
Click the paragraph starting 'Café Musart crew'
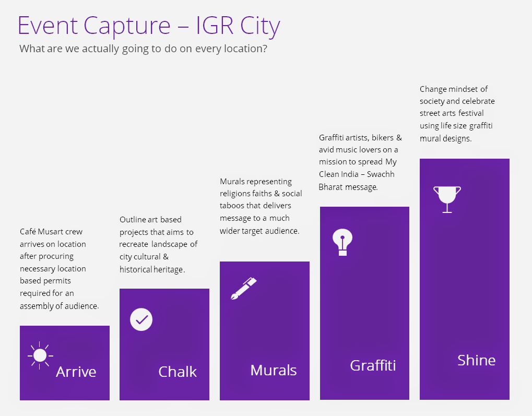60,269
